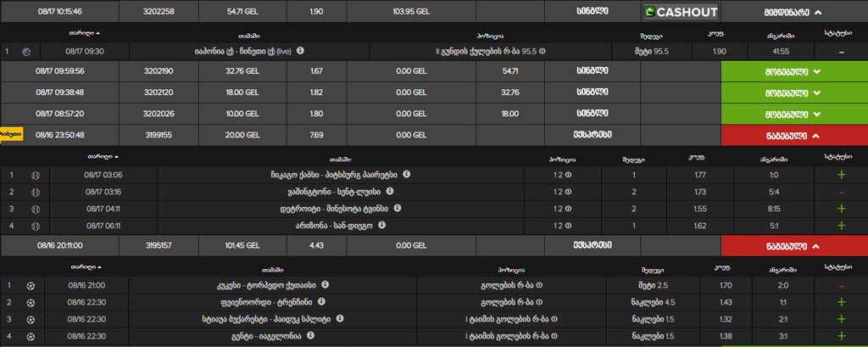Click the basketball icon in იაპონია row
The height and width of the screenshot is (347, 868).
pos(26,52)
